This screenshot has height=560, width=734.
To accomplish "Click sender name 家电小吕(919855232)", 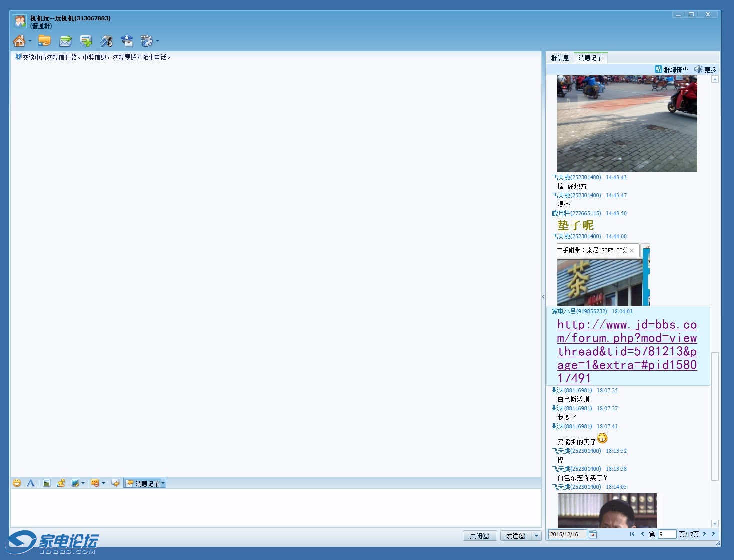I will [x=579, y=311].
